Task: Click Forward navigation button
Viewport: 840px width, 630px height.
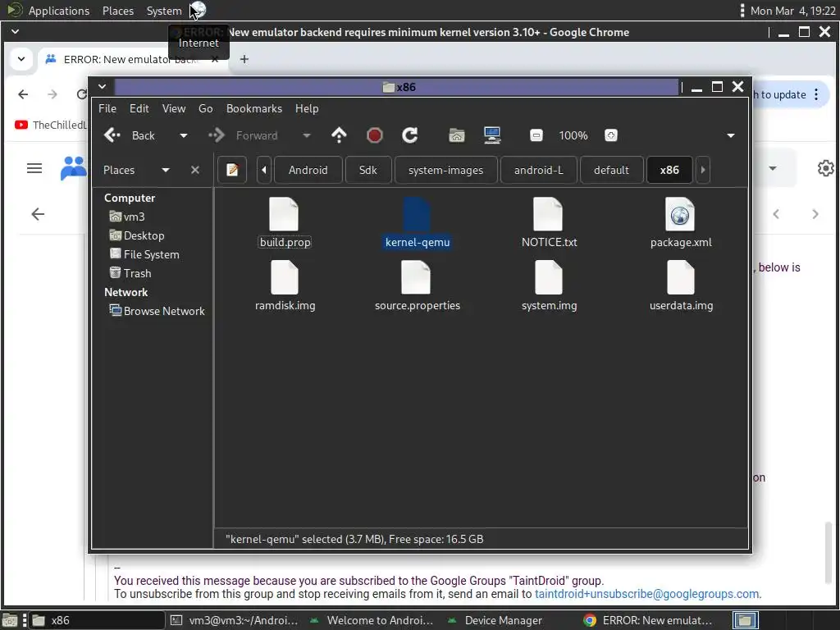Action: 244,135
